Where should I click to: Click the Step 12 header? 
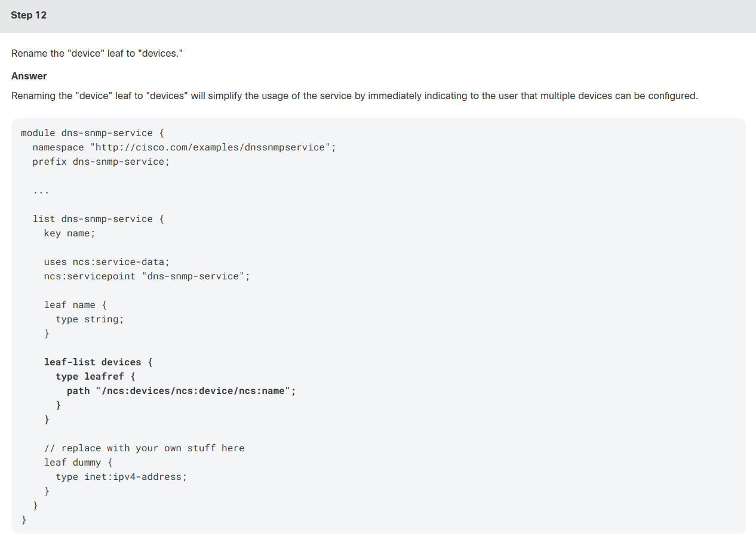tap(29, 16)
